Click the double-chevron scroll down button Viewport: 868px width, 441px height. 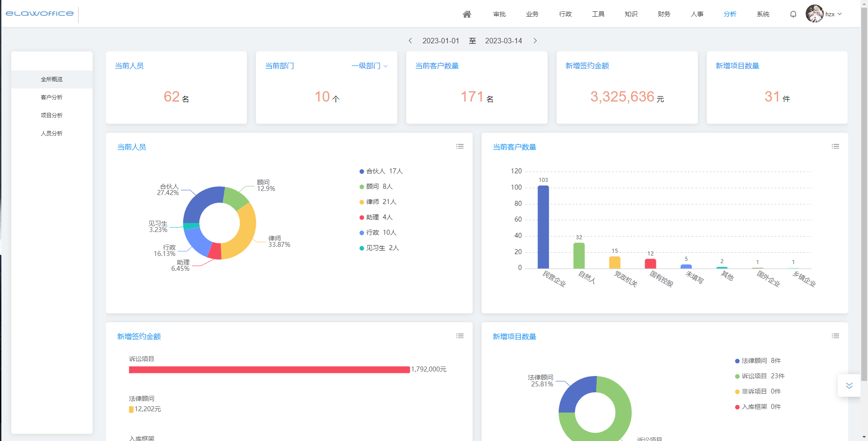(849, 385)
